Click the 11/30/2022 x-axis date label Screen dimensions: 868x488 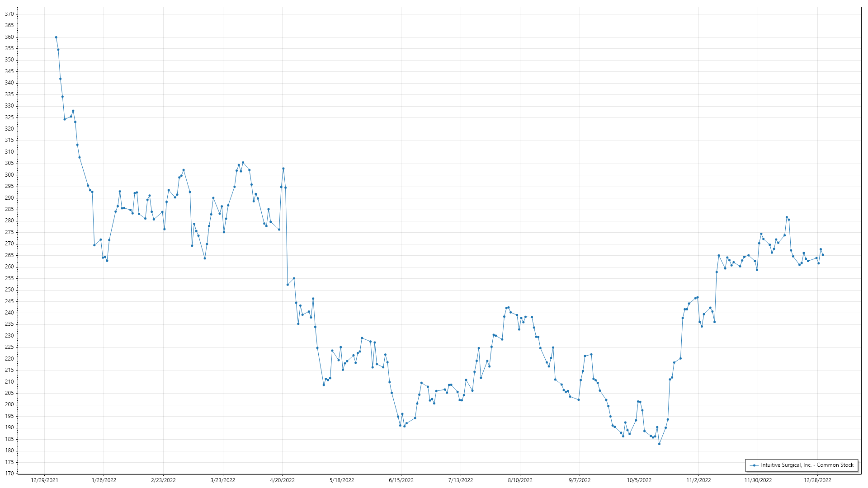point(758,480)
